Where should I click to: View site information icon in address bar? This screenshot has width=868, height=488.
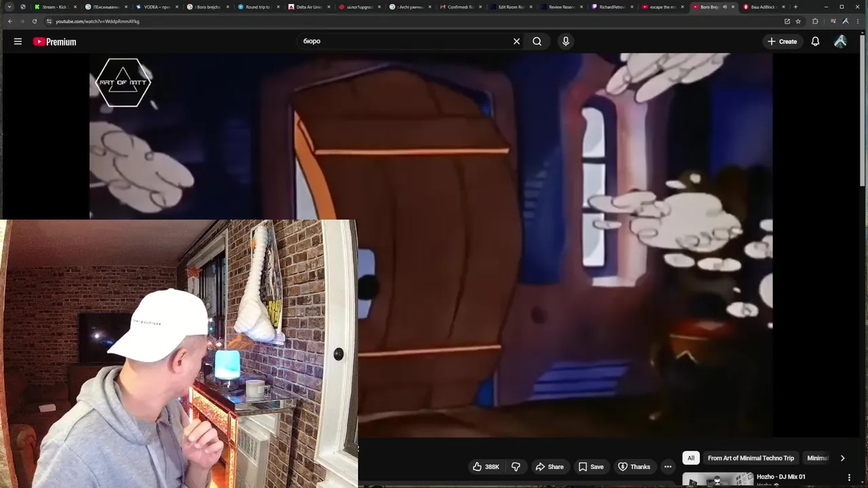(49, 21)
